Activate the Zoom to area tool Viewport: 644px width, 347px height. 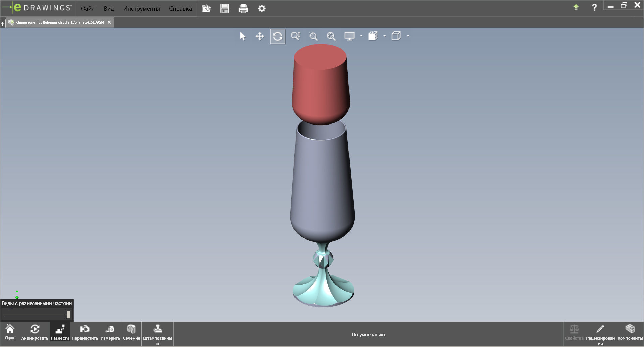tap(313, 36)
